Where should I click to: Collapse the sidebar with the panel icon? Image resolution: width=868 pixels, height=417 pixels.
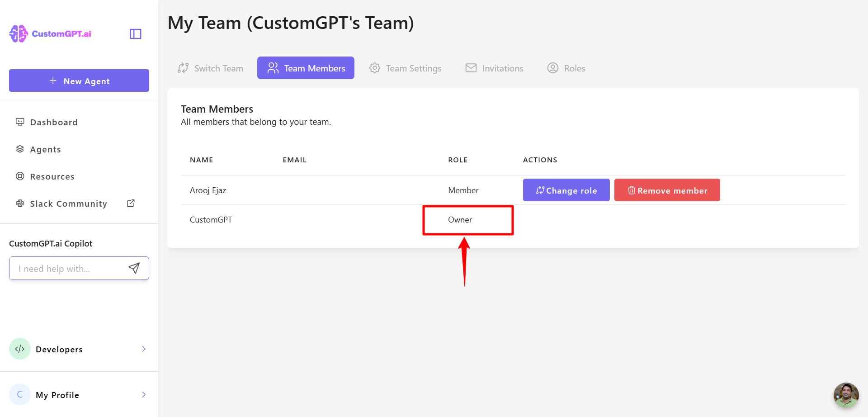(x=136, y=34)
